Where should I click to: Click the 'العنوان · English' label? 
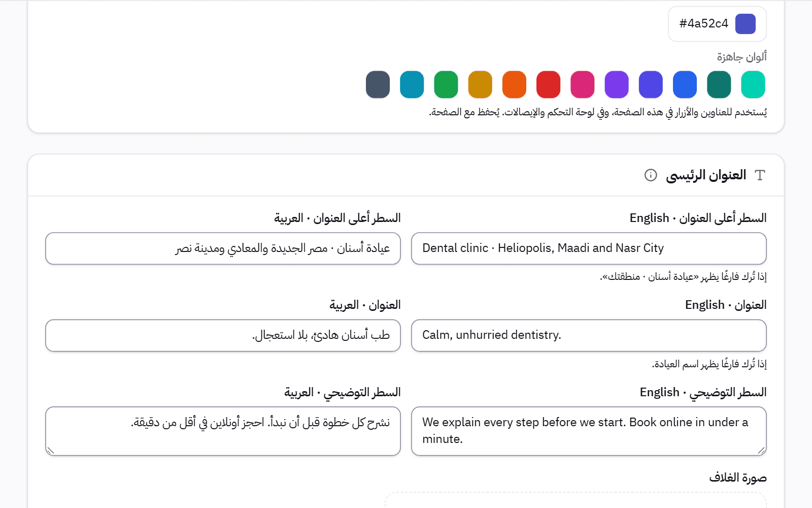tap(726, 305)
